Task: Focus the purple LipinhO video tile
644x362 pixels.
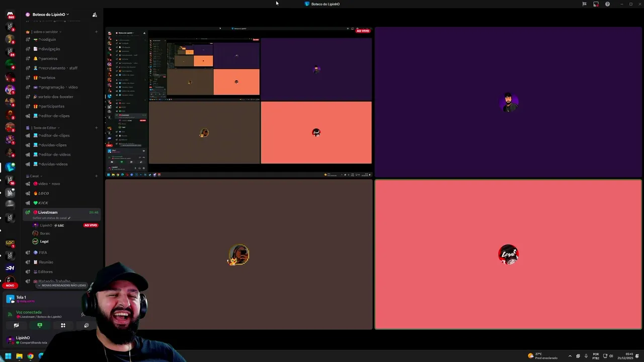Action: 508,103
